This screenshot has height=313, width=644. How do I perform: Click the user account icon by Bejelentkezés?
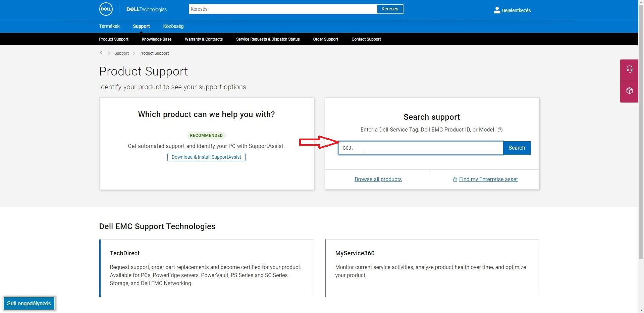[497, 10]
